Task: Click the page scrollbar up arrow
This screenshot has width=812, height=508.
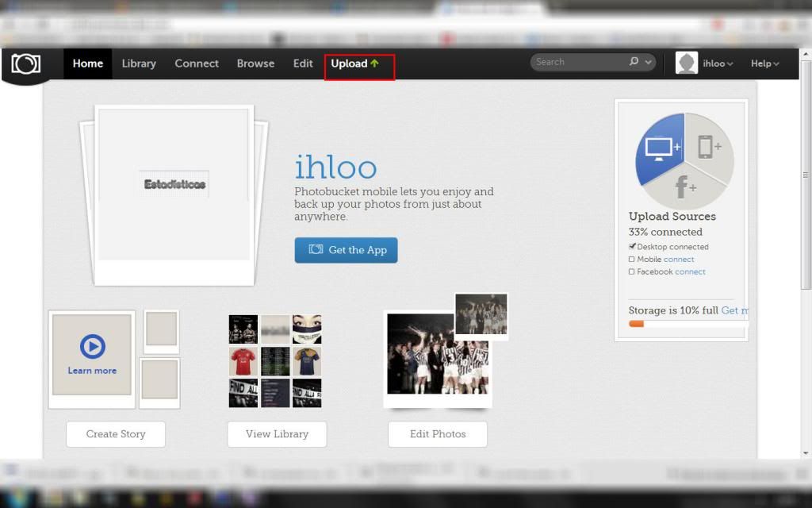Action: pos(806,54)
